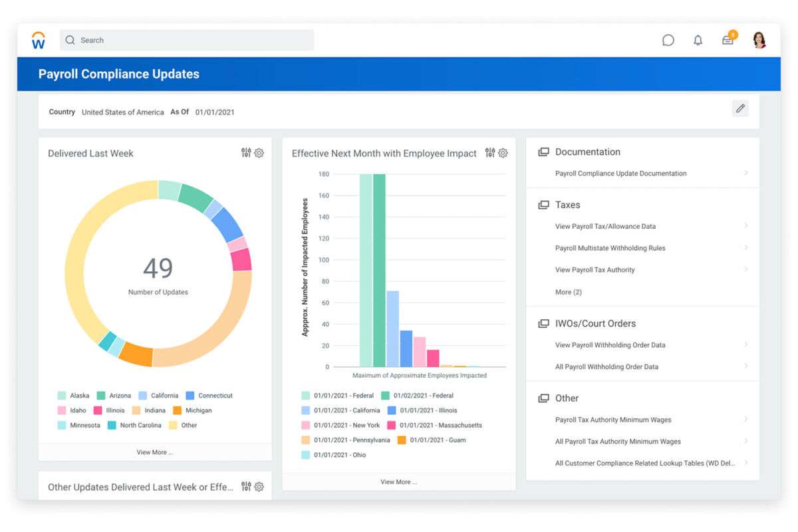Open Payroll Multistate Withholding Rules

pos(610,248)
